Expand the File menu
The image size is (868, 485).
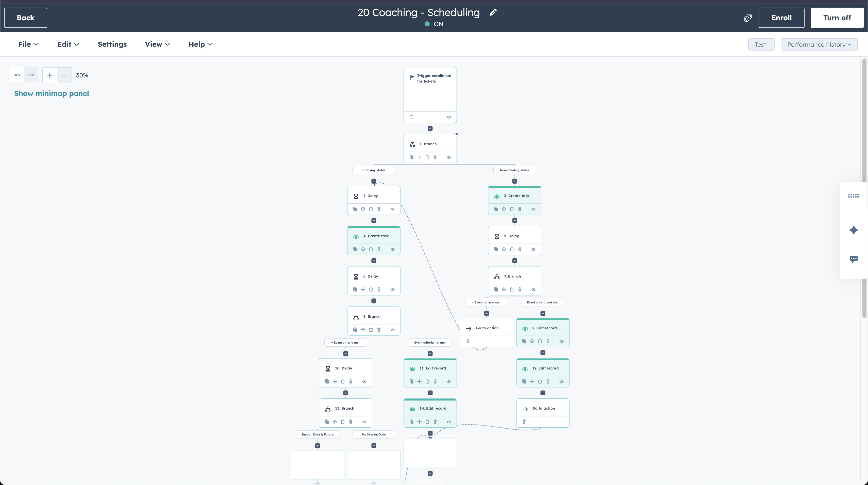(28, 44)
